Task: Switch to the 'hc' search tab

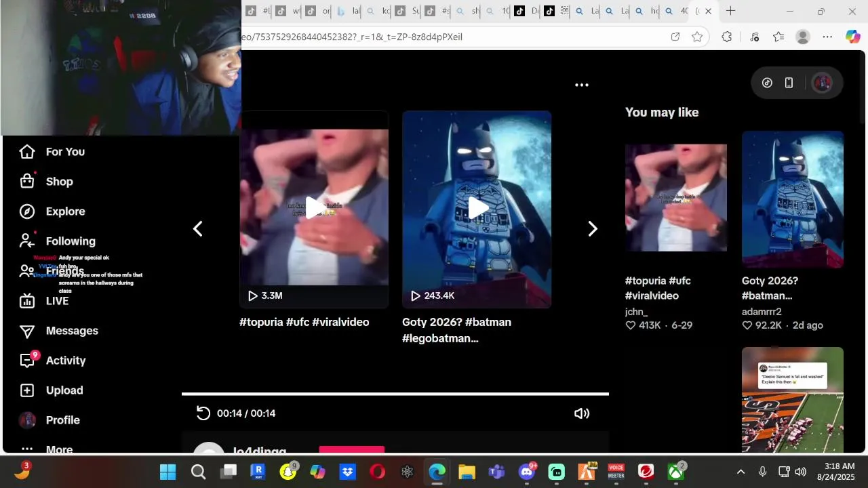Action: click(647, 11)
